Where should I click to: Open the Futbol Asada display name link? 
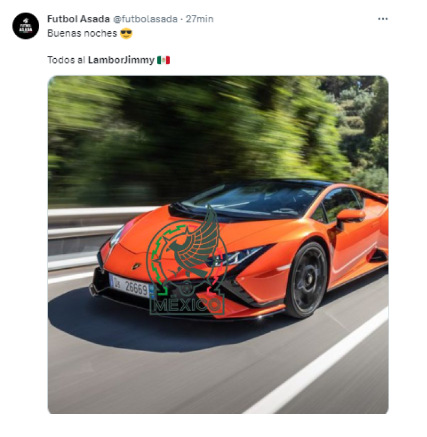(78, 19)
